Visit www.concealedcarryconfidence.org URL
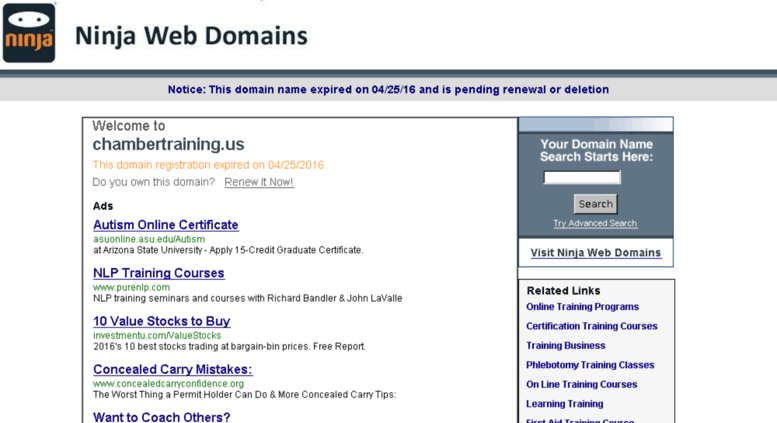This screenshot has height=423, width=777. pyautogui.click(x=168, y=384)
